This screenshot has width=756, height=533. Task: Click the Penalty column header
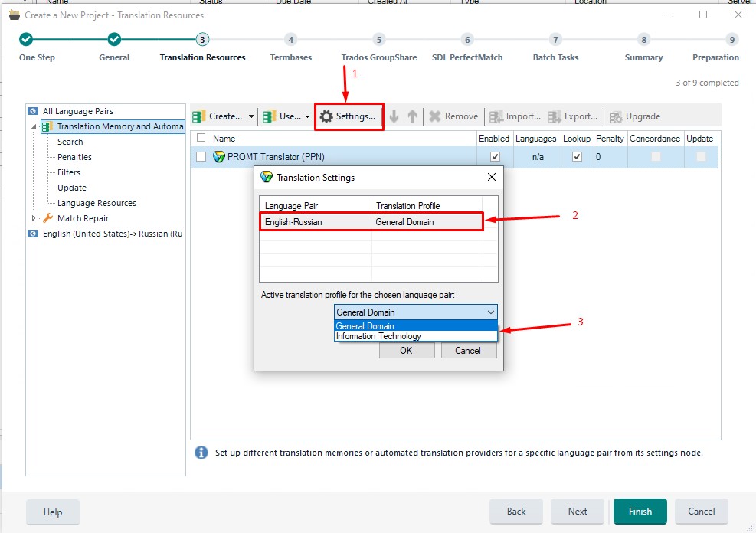610,139
